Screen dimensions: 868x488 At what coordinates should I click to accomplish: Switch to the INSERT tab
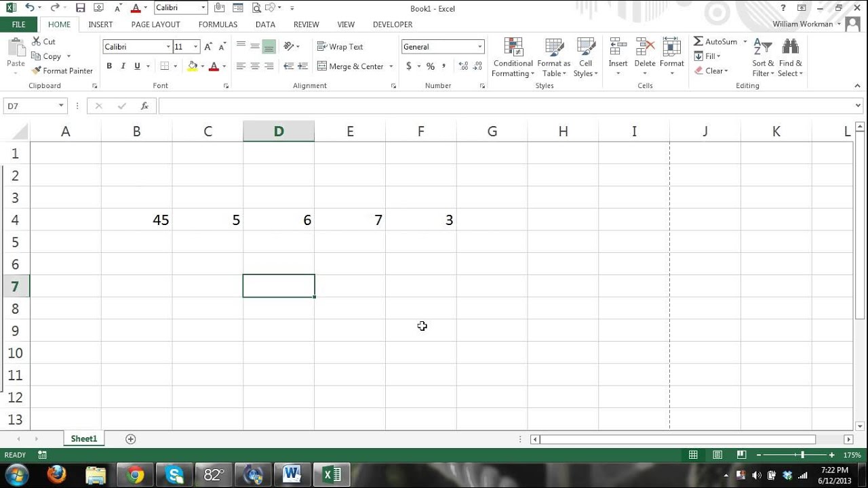pyautogui.click(x=100, y=24)
